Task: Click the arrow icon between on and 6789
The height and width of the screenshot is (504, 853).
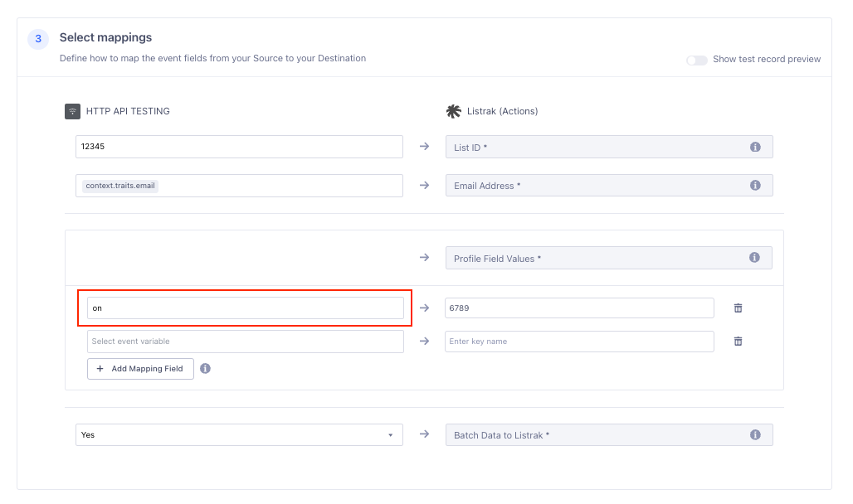Action: click(x=424, y=308)
